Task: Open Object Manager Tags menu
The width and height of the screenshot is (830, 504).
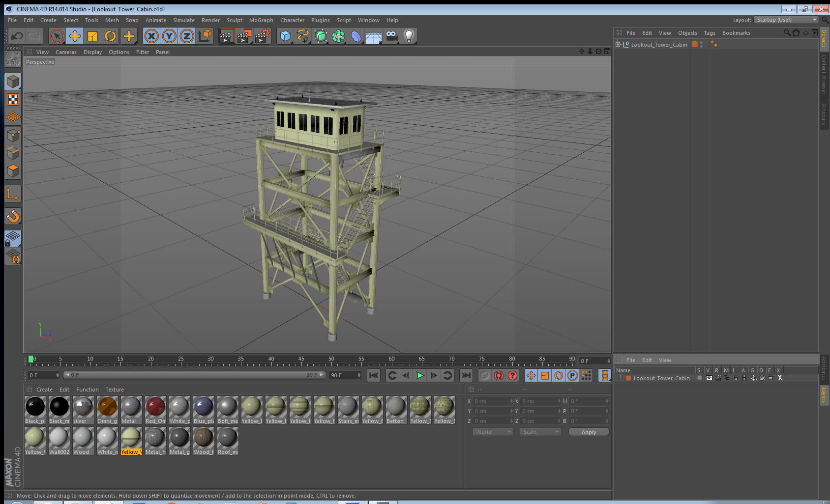Action: point(710,33)
